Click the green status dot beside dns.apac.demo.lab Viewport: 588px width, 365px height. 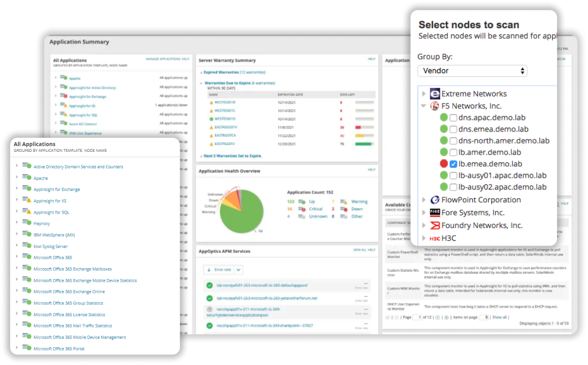444,117
